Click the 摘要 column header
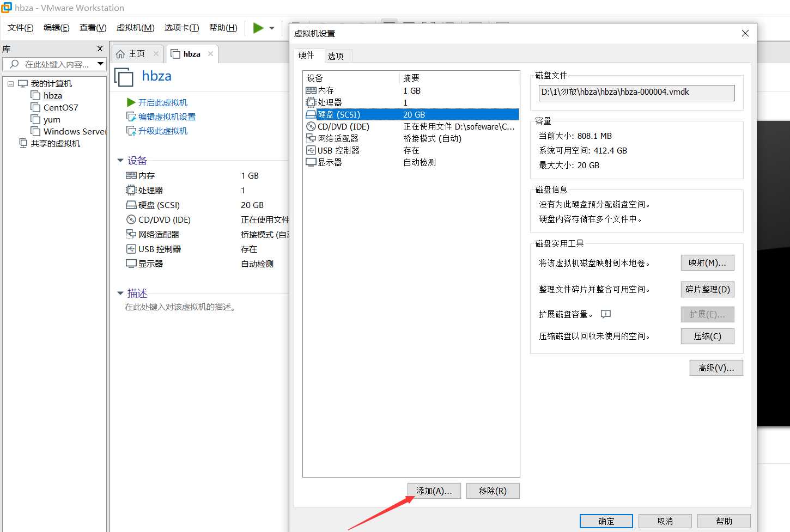The height and width of the screenshot is (532, 790). tap(459, 78)
